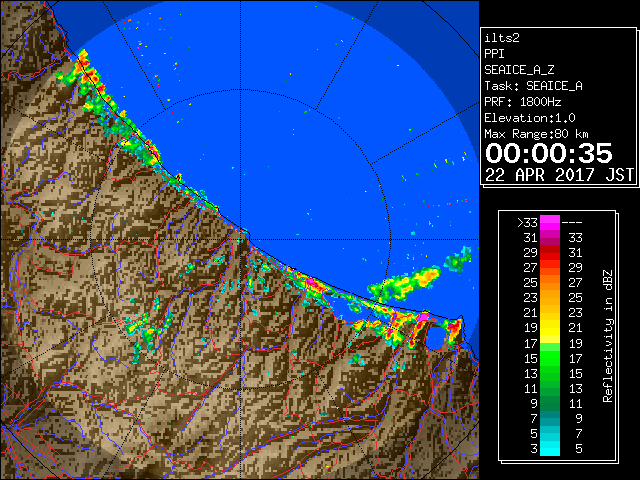Click the '22 APR 2017 JST' date
Screen dimensions: 640x480
coord(560,175)
